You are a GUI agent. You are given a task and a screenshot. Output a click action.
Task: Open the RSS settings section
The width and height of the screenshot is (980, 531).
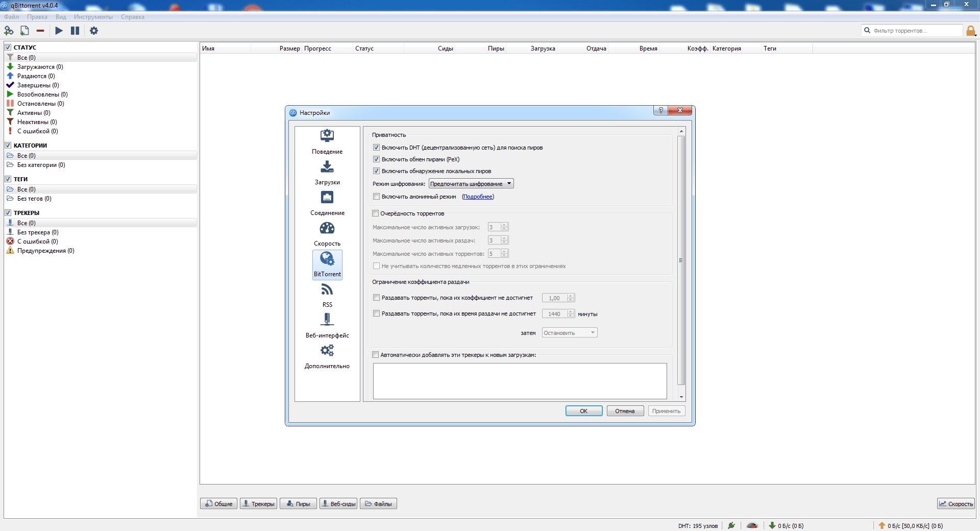(327, 295)
